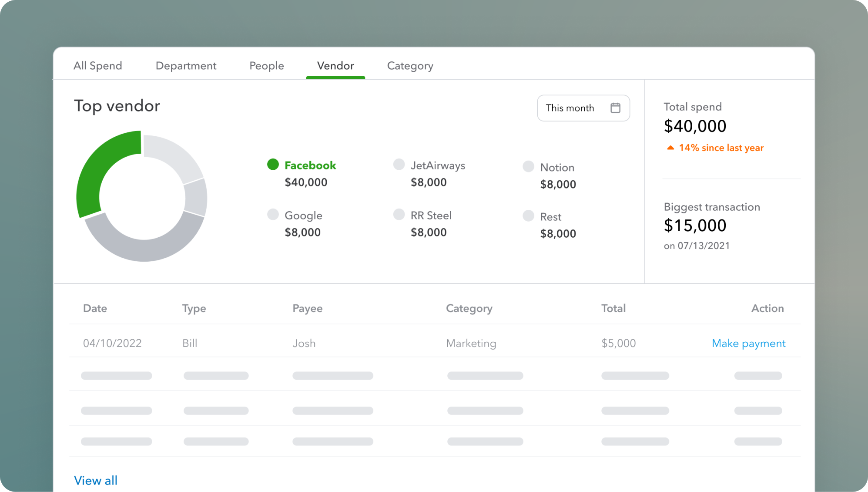Toggle the Notion vendor selection
This screenshot has height=492, width=868.
557,167
